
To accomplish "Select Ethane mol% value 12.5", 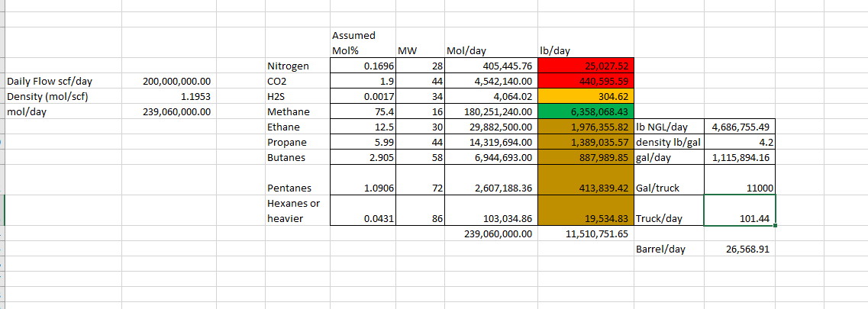I will [x=363, y=127].
